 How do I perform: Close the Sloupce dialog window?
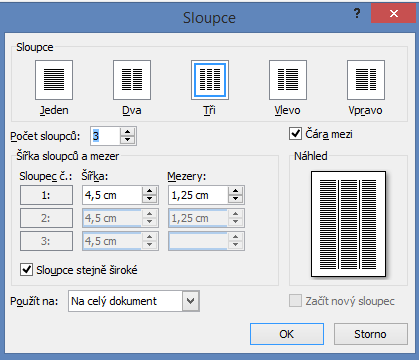tap(394, 14)
